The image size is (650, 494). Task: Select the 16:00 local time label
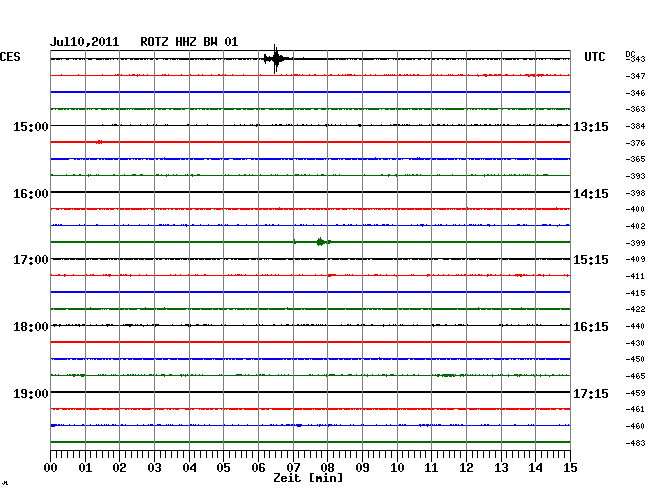[31, 194]
